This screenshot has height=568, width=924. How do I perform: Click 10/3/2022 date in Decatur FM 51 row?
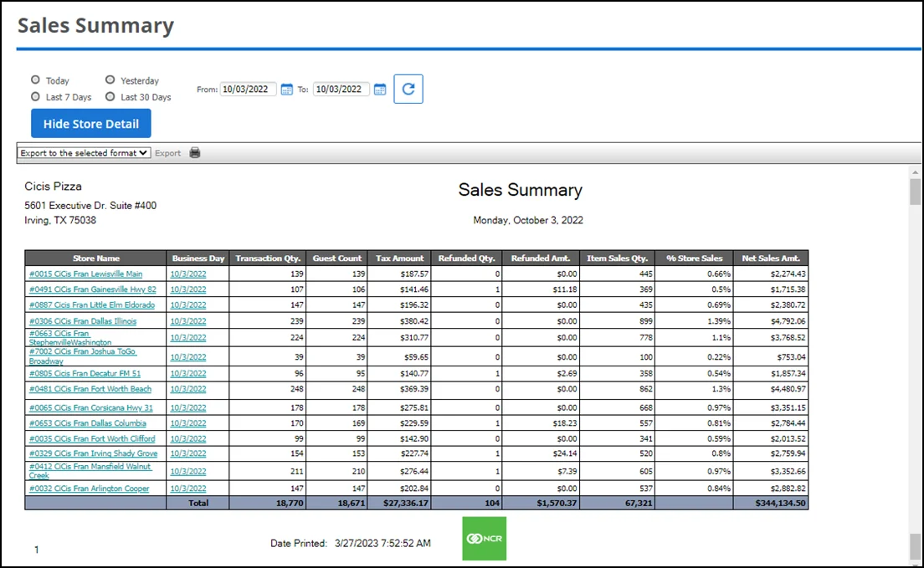188,374
